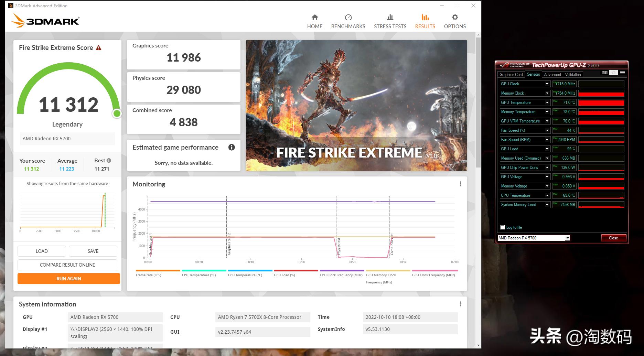Switch to the Advanced tab in GPU-Z
Viewport: 644px width, 356px height.
coord(552,75)
